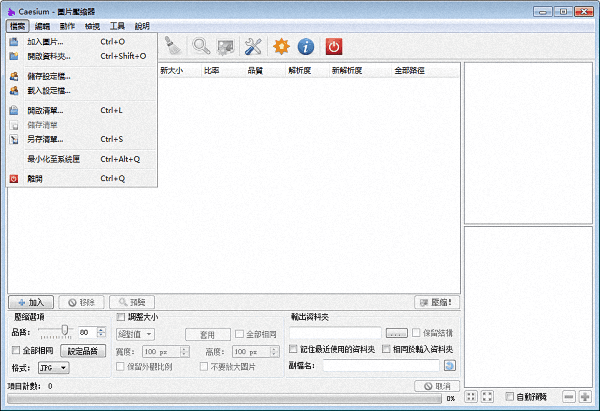Click the 設定品質 button

tap(83, 351)
